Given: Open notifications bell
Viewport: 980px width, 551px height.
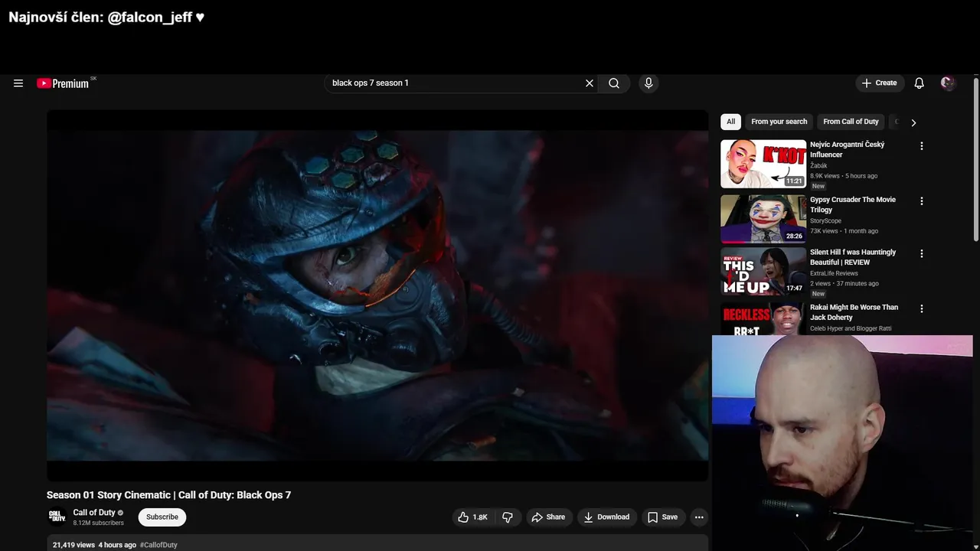Looking at the screenshot, I should click(x=920, y=83).
